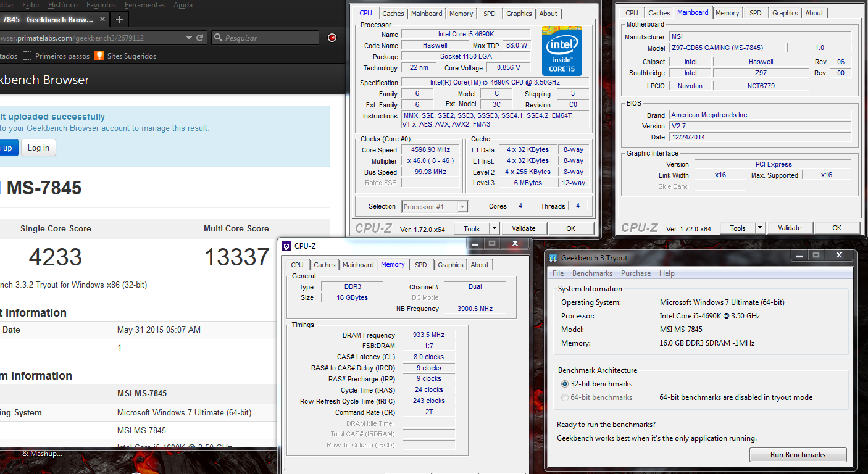This screenshot has height=474, width=868.
Task: Open the File menu in Geekbench 3
Action: coord(558,273)
